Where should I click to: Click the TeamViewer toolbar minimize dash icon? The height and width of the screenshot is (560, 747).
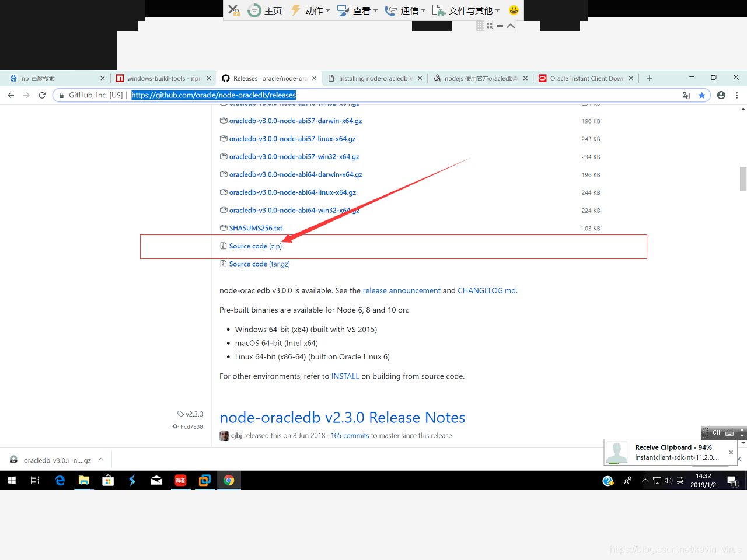point(500,26)
